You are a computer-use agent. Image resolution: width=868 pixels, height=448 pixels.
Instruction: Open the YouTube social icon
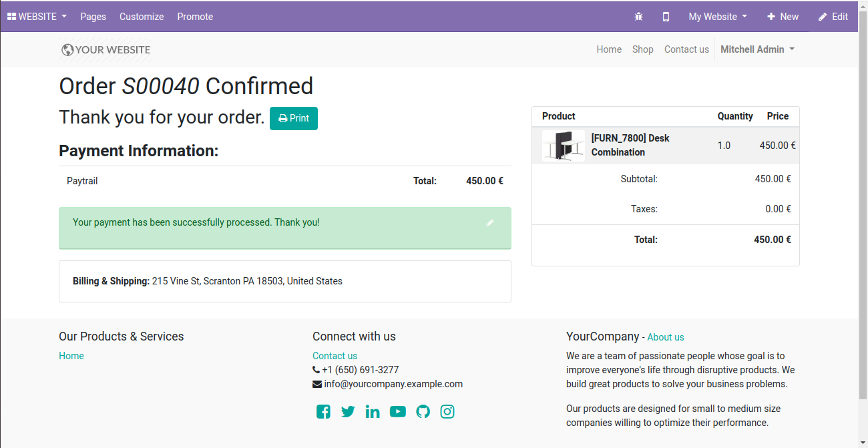[x=398, y=412]
